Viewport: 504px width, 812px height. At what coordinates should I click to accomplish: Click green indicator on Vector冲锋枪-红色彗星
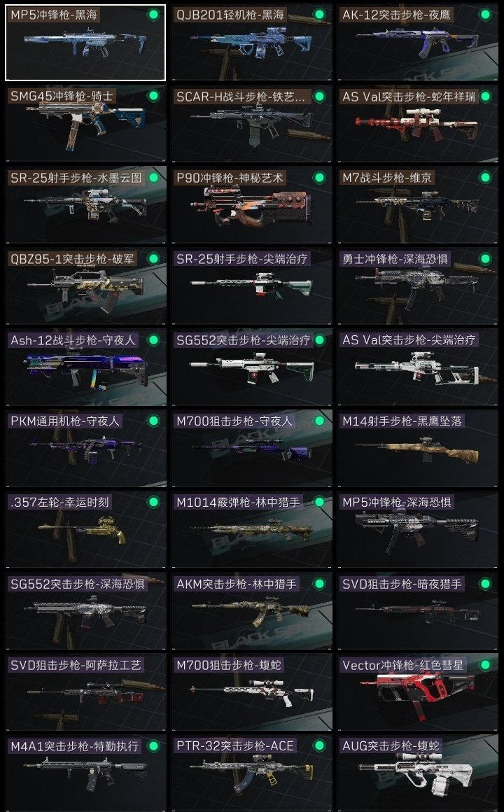tap(485, 664)
